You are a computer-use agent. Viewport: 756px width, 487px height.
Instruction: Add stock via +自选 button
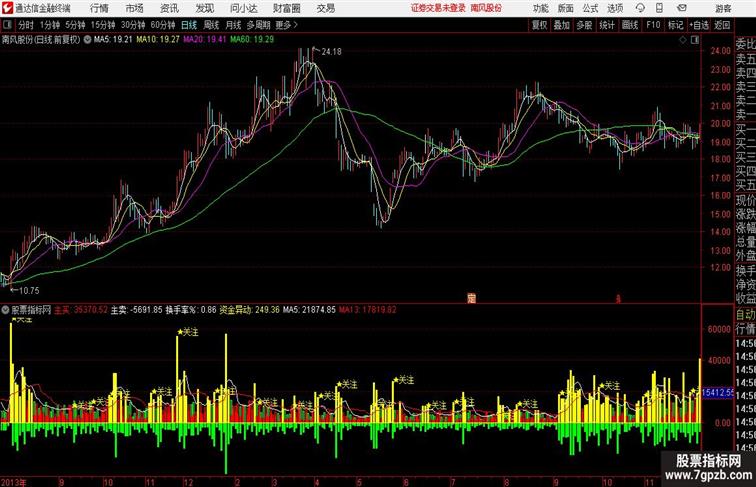699,25
